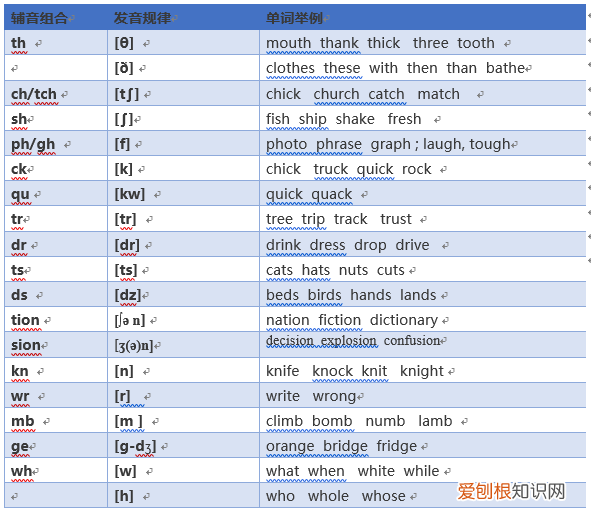591x510 pixels.
Task: Select the 'ph/gh' consonant cell
Action: coord(56,144)
